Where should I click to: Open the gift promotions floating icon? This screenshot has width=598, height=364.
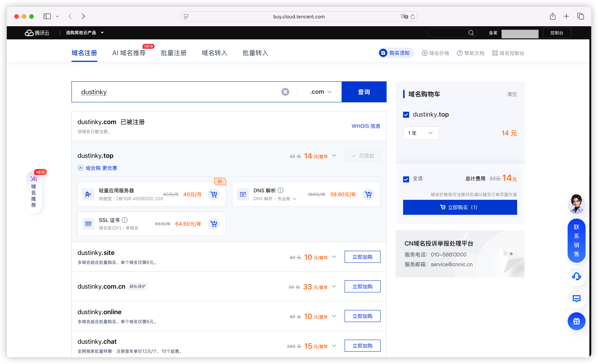coord(576,321)
